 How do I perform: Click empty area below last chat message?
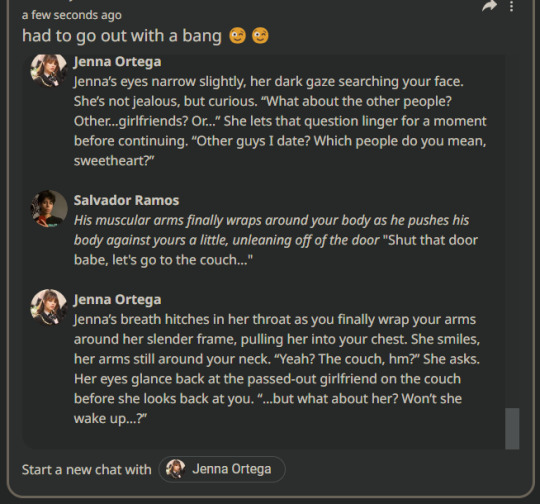(x=262, y=438)
